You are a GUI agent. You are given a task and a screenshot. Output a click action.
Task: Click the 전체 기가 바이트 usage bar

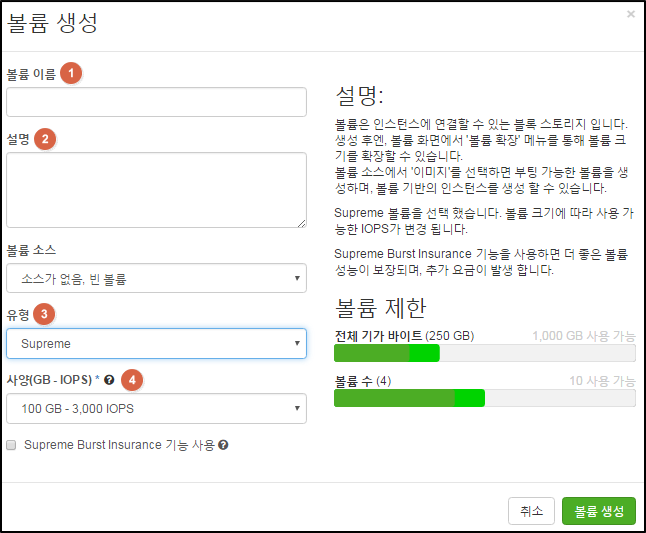pos(484,353)
